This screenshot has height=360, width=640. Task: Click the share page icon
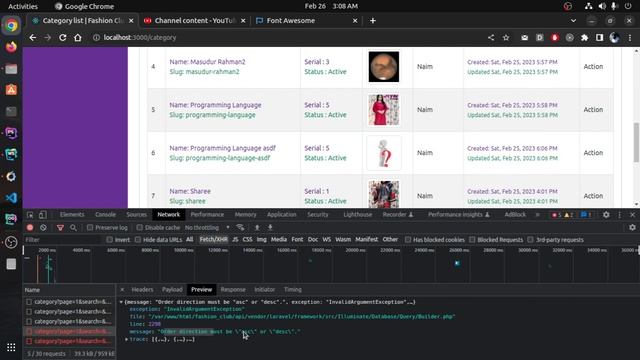click(491, 38)
